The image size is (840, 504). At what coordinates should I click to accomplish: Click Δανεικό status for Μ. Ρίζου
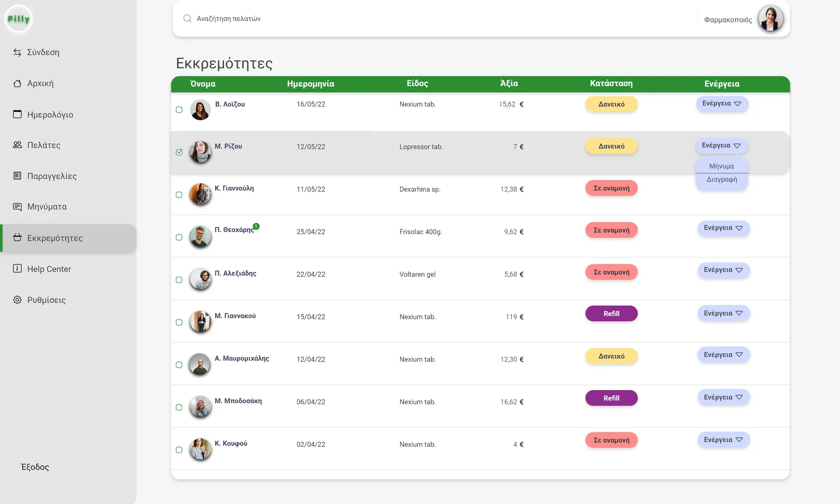[x=612, y=146]
